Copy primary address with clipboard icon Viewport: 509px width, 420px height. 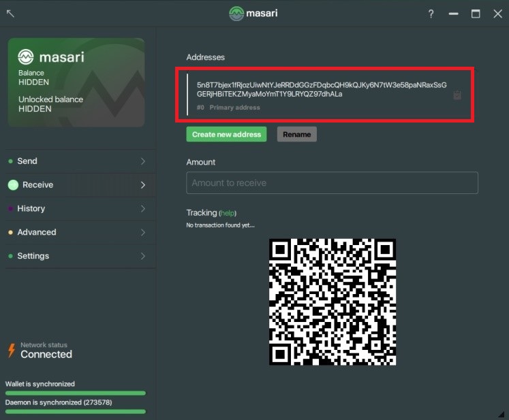point(457,95)
